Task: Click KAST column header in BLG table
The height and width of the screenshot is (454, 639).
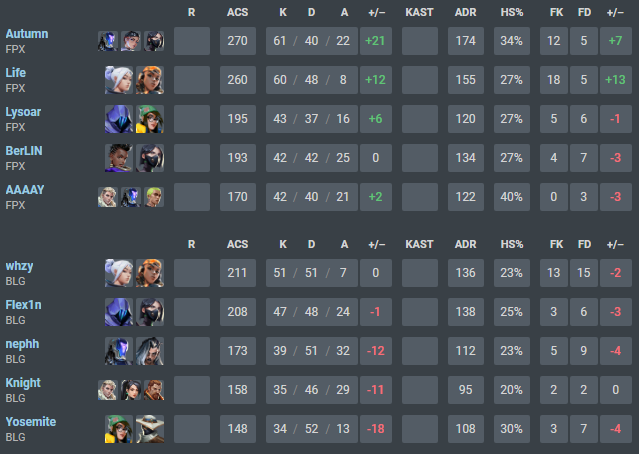Action: [x=420, y=244]
